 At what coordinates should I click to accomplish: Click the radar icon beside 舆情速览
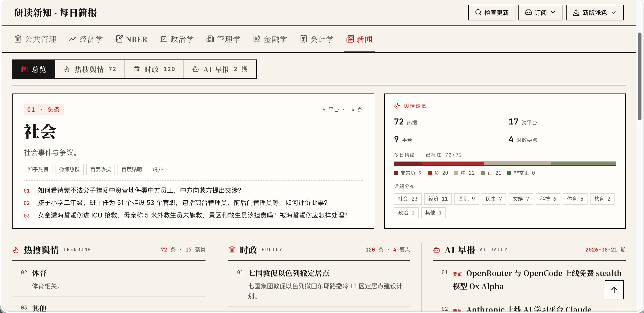pos(397,106)
